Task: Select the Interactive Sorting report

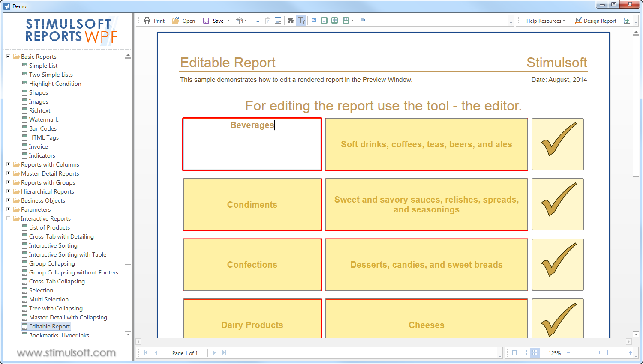Action: tap(53, 245)
